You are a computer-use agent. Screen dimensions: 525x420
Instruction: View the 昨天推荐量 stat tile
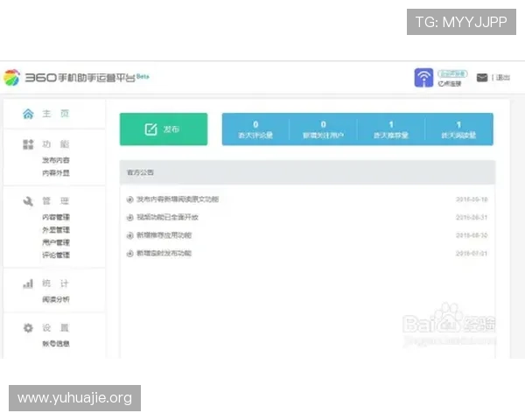pos(391,129)
